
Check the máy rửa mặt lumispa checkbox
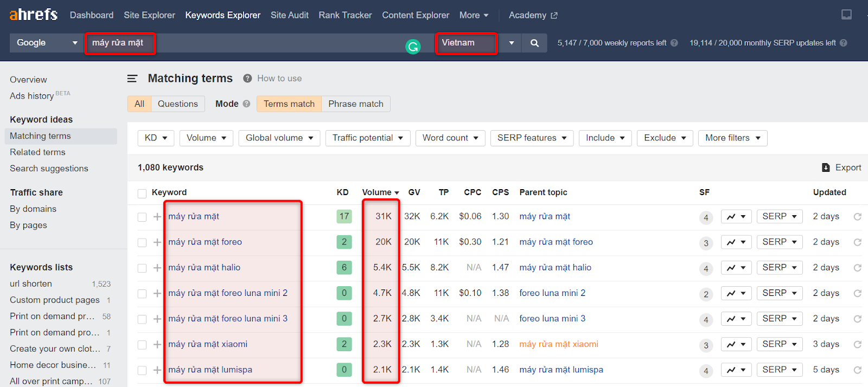click(x=142, y=370)
